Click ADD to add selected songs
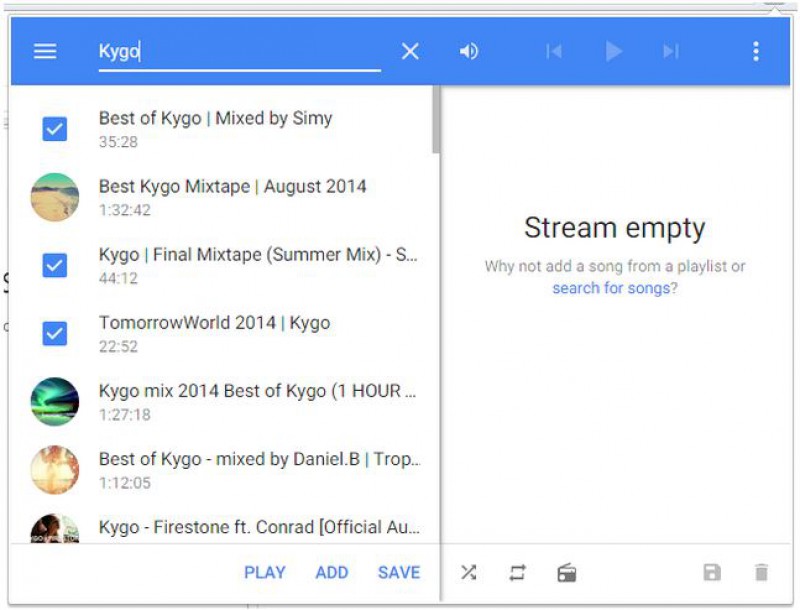This screenshot has height=610, width=800. 332,573
